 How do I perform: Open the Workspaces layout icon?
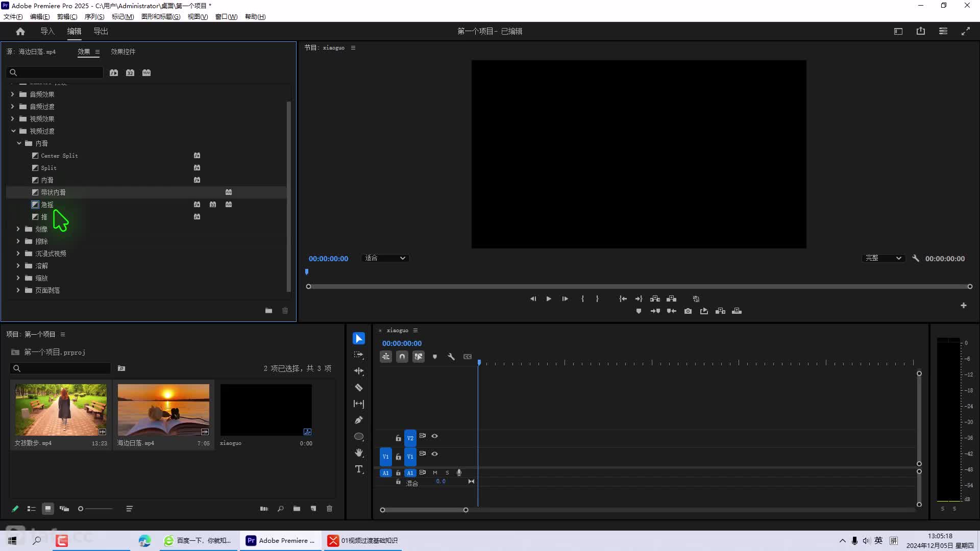[x=898, y=32]
